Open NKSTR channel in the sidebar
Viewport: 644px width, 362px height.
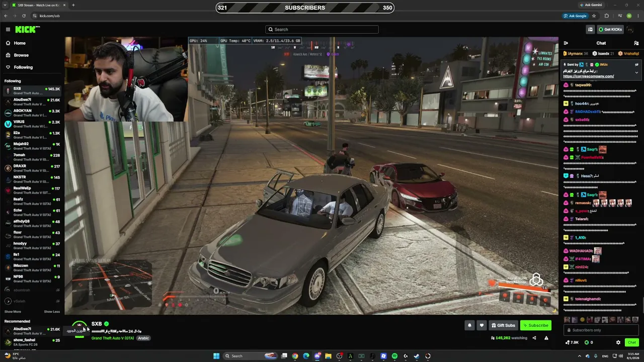pyautogui.click(x=32, y=179)
